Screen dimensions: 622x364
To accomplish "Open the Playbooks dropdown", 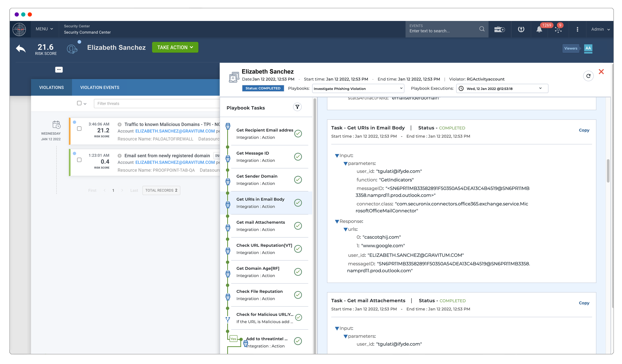I will coord(358,89).
